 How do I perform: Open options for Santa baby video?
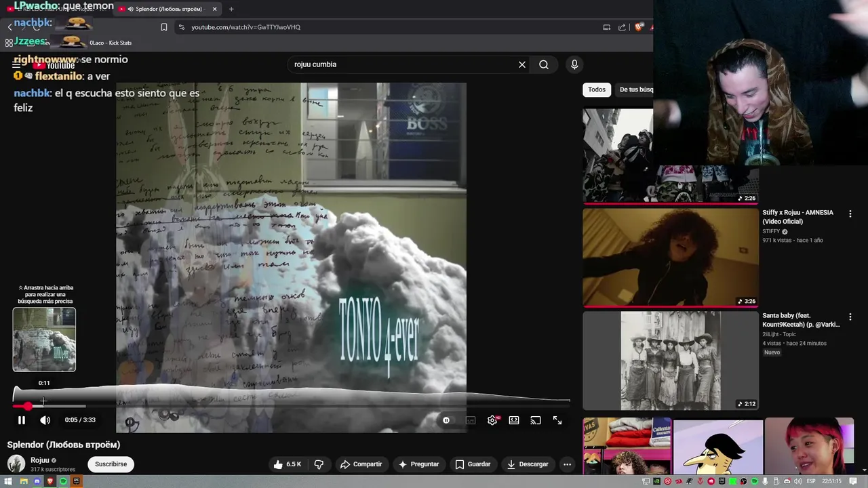pos(850,317)
